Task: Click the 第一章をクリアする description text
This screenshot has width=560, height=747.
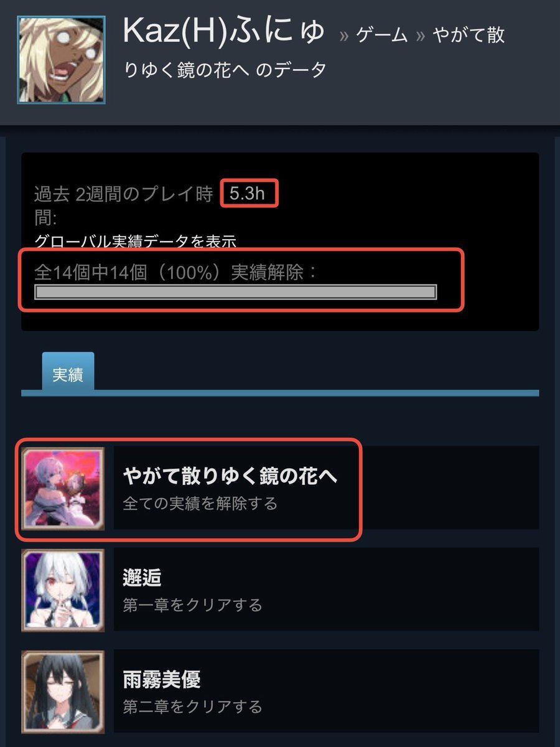Action: (x=192, y=604)
